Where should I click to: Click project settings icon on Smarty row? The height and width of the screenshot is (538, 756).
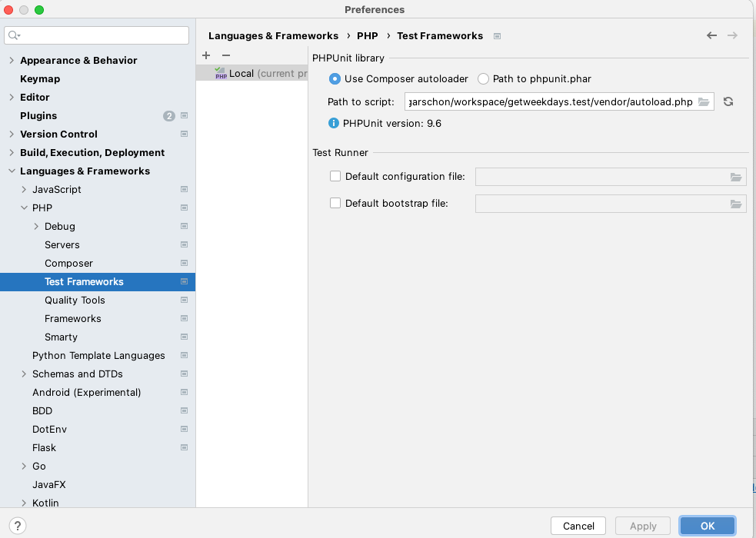(184, 337)
